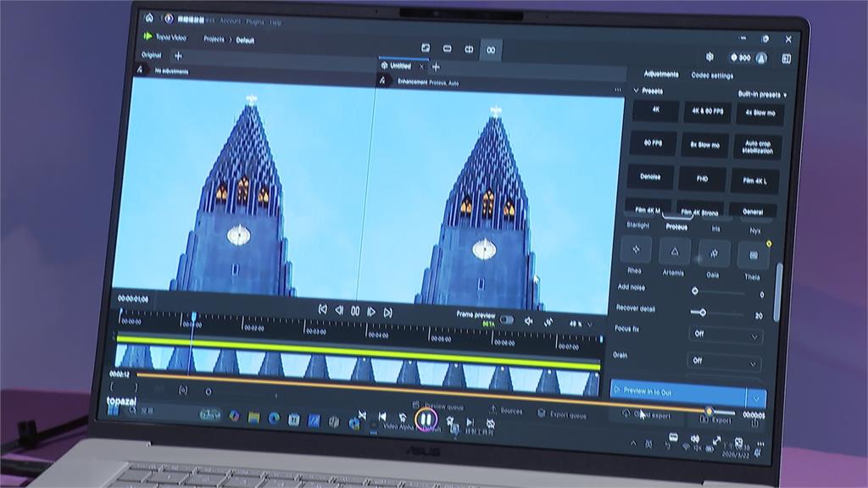This screenshot has width=868, height=488.
Task: Choose the Artemis model icon
Action: click(x=675, y=252)
